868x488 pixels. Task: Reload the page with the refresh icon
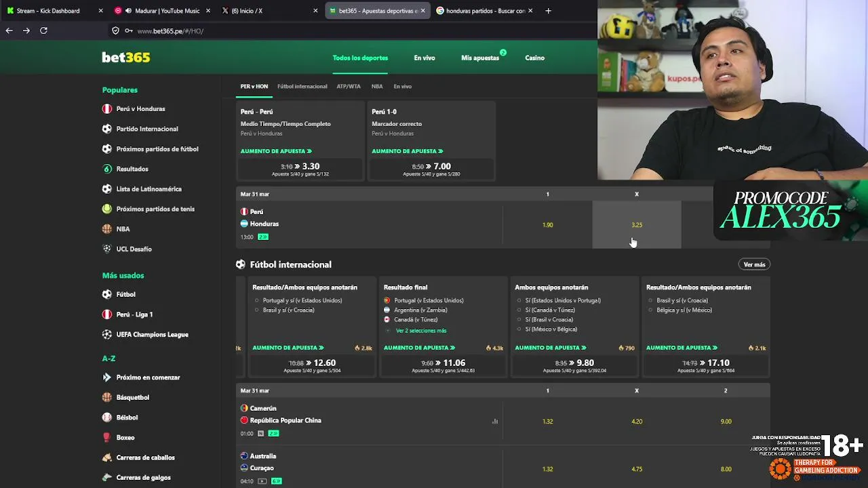[43, 30]
